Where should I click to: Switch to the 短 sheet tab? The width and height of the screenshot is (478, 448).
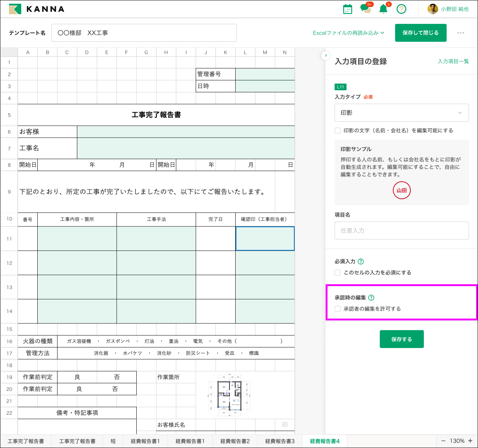click(x=113, y=441)
